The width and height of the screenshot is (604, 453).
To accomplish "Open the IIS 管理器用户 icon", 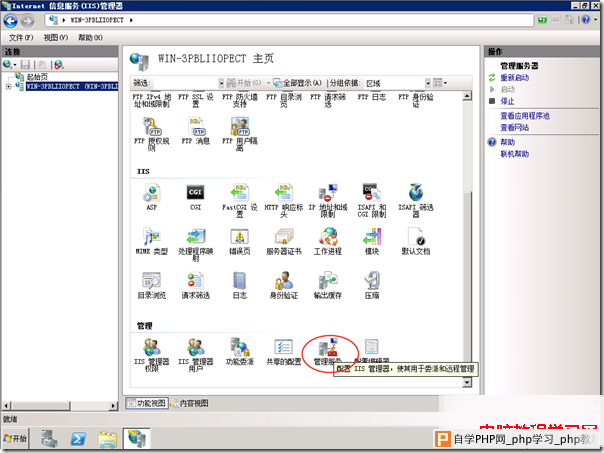I will pyautogui.click(x=195, y=348).
